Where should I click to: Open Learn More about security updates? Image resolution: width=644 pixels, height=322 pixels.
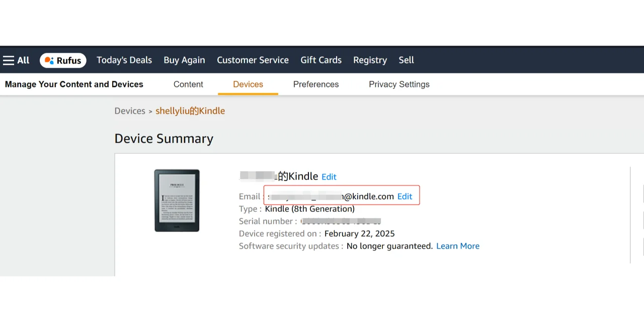tap(458, 246)
